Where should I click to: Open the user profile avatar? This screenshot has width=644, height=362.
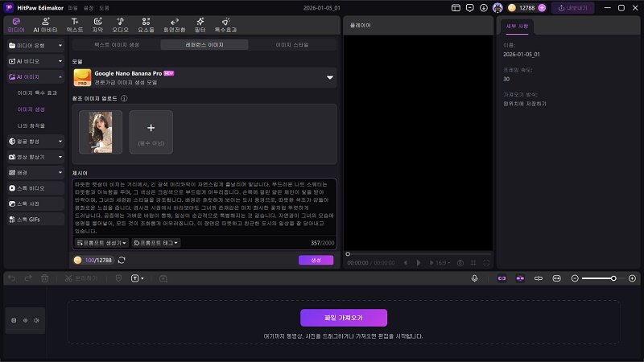point(497,8)
